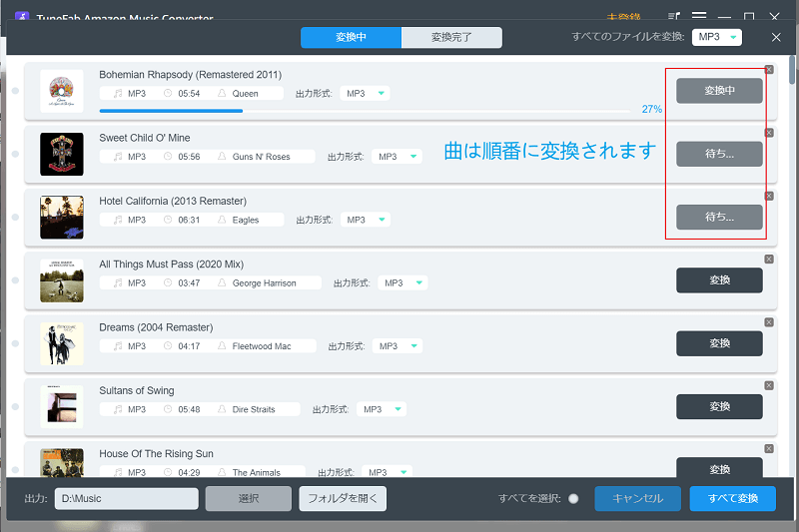Open output format dropdown for Sultans of Swing
799x532 pixels.
coord(382,409)
